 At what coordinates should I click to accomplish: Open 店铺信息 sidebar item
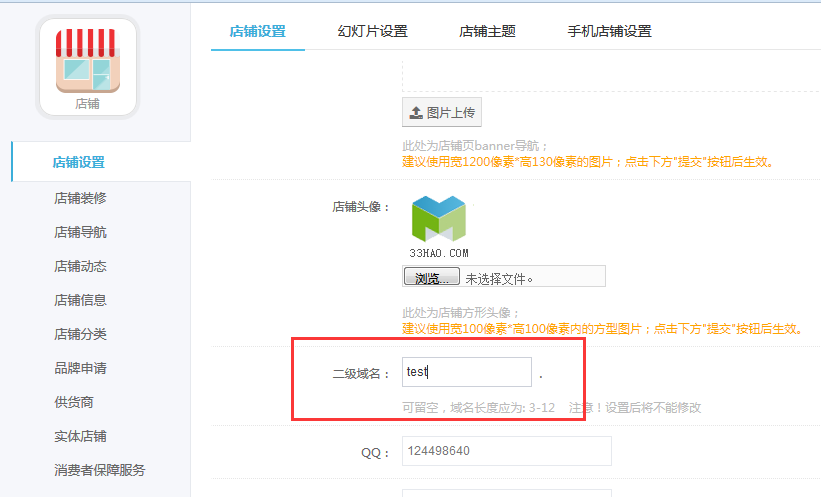point(80,300)
